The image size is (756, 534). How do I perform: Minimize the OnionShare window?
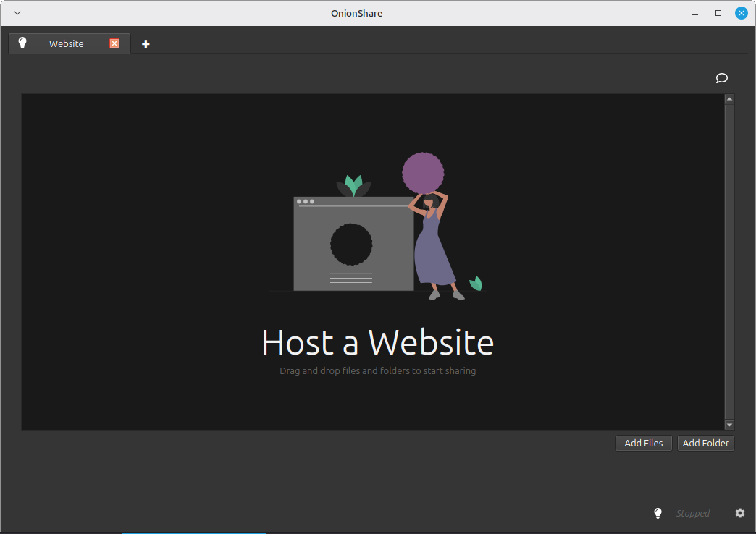pos(694,12)
